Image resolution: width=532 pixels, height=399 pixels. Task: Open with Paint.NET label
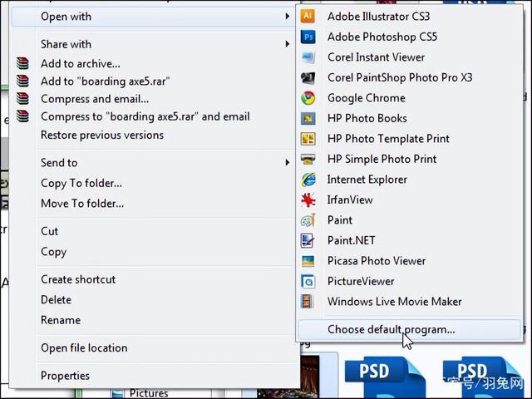352,240
